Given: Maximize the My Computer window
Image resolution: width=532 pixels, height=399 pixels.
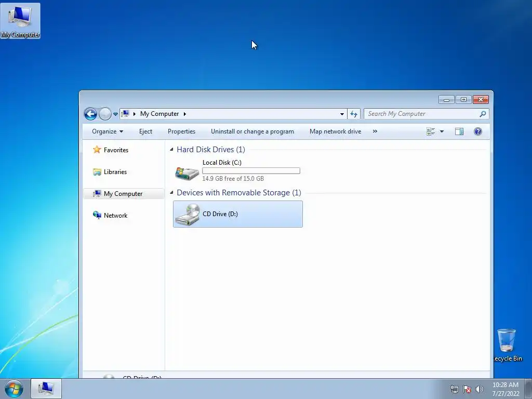Looking at the screenshot, I should point(463,99).
